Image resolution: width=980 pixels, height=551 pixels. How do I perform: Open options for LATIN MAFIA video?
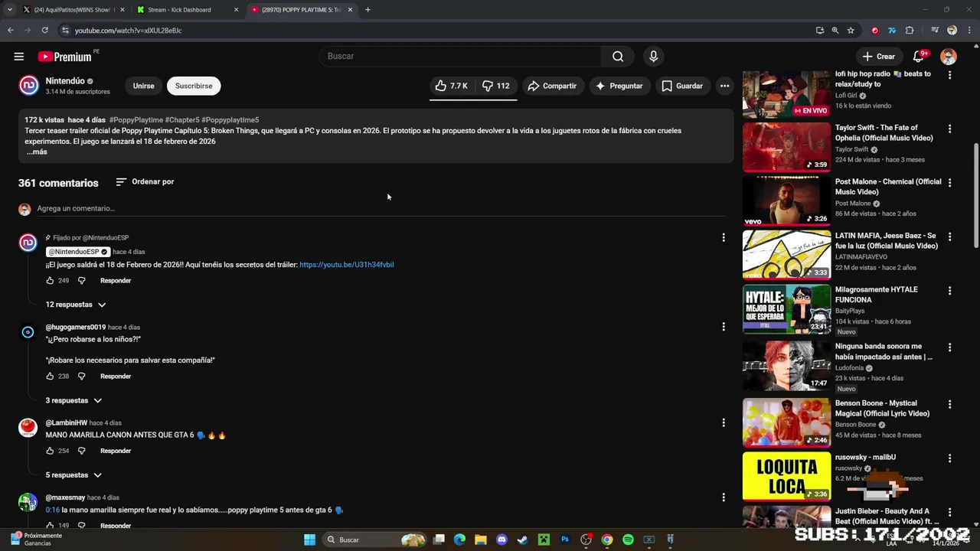[949, 236]
